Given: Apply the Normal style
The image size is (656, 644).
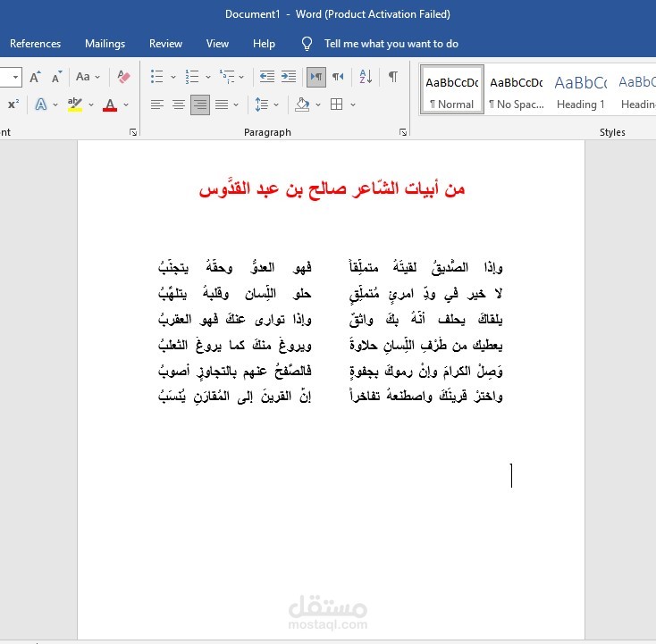Looking at the screenshot, I should [x=452, y=89].
